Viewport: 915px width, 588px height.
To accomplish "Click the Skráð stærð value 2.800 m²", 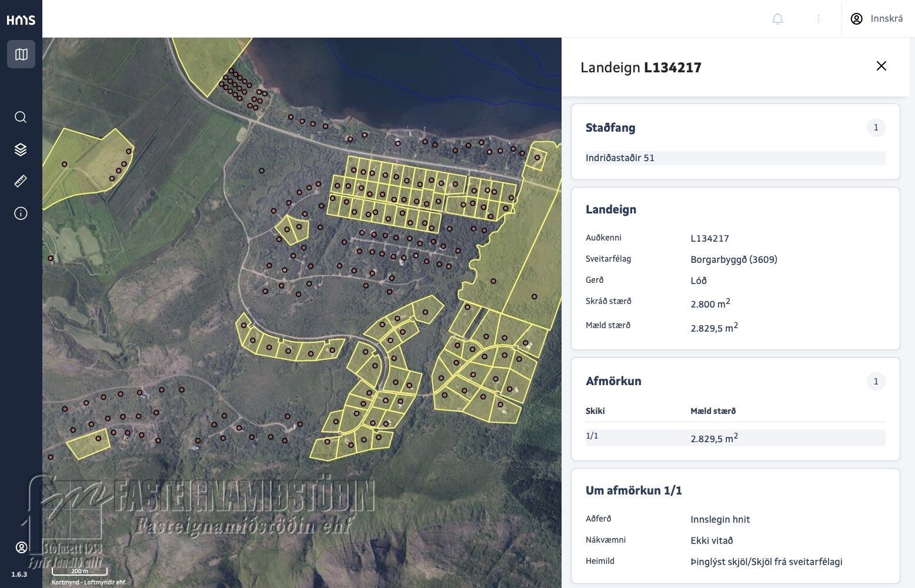I will tap(710, 303).
